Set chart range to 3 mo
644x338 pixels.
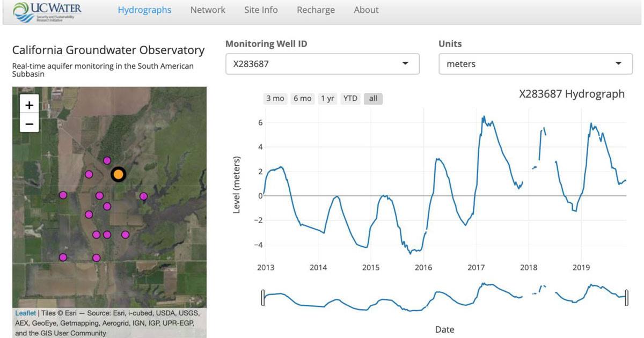(x=275, y=99)
